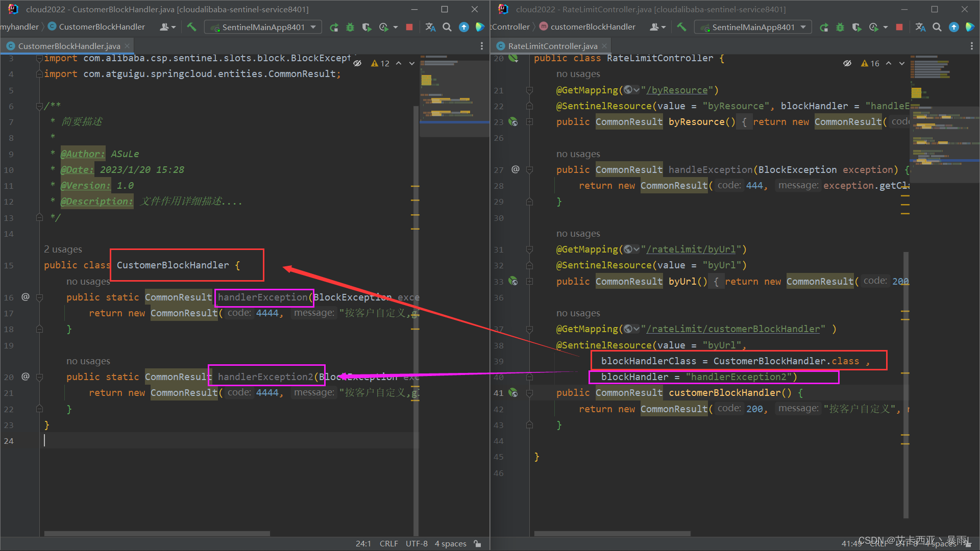This screenshot has height=551, width=980.
Task: Open the Code With Me dropdown in the right window
Action: click(657, 27)
